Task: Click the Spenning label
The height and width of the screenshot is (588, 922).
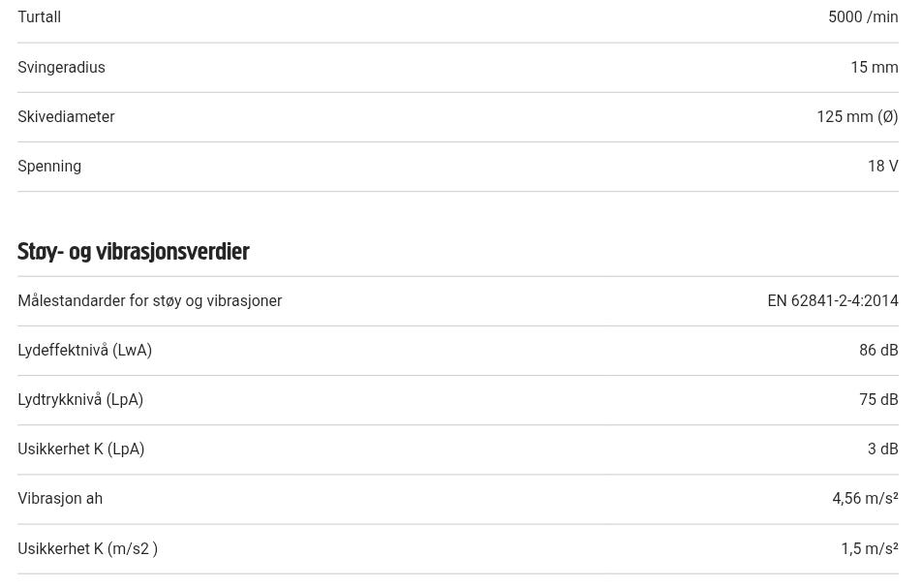Action: click(x=49, y=167)
